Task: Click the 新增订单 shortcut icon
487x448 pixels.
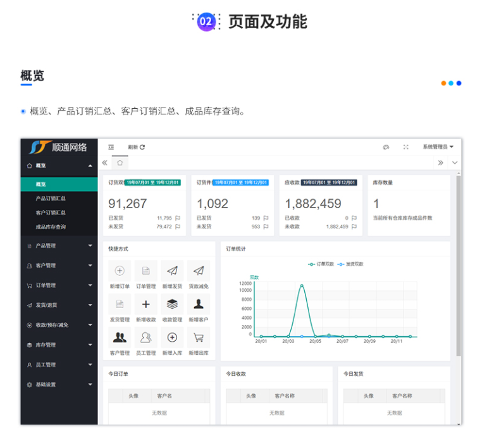Action: (x=120, y=271)
